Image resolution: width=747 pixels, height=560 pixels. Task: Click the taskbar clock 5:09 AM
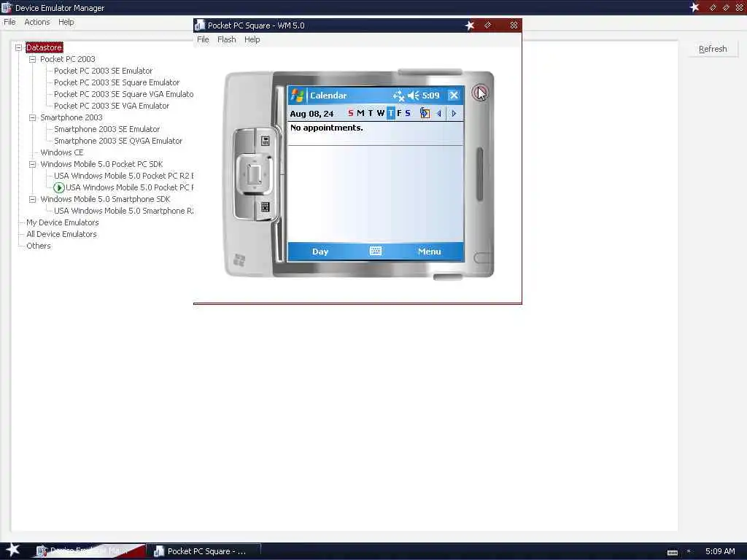(x=720, y=551)
